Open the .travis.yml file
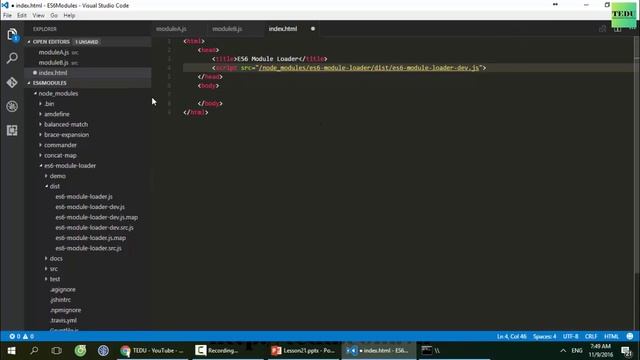 pyautogui.click(x=63, y=320)
